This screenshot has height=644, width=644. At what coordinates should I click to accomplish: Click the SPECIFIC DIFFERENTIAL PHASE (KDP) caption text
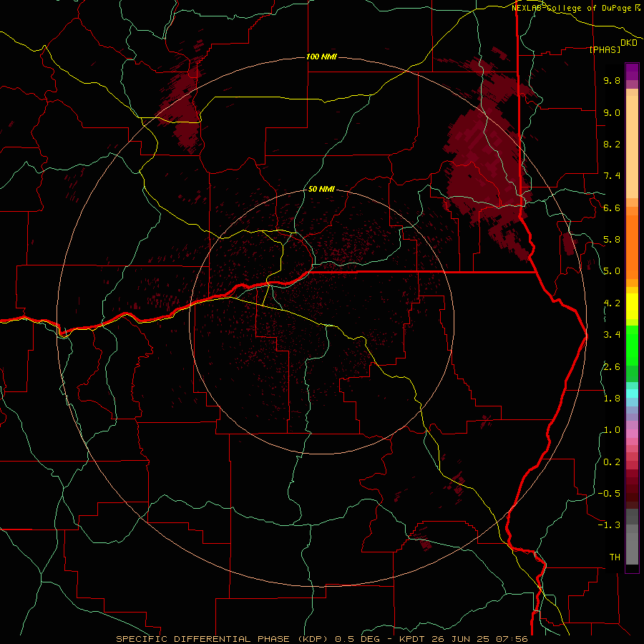[223, 639]
